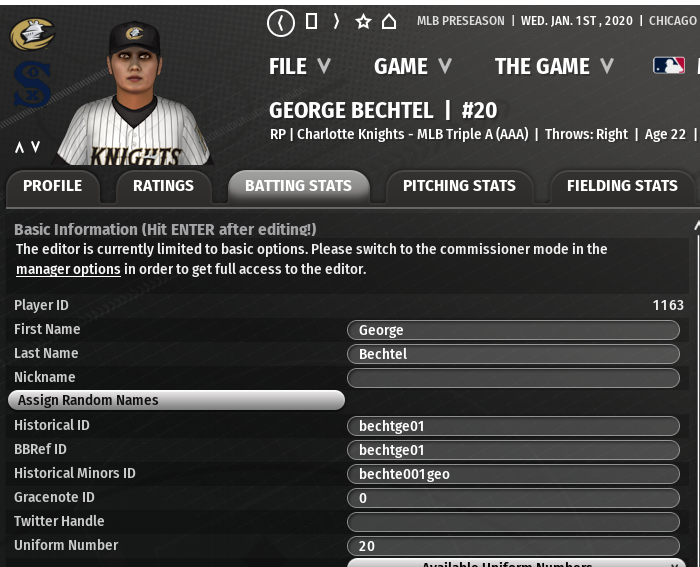Screen dimensions: 700x567
Task: Expand THE GAME dropdown menu
Action: (x=553, y=67)
